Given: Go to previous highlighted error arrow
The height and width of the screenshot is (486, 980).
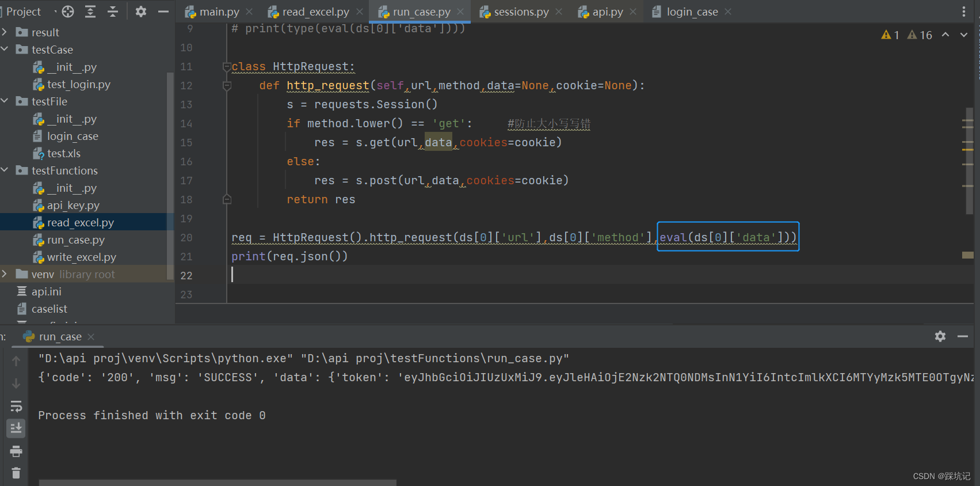Looking at the screenshot, I should [x=945, y=35].
